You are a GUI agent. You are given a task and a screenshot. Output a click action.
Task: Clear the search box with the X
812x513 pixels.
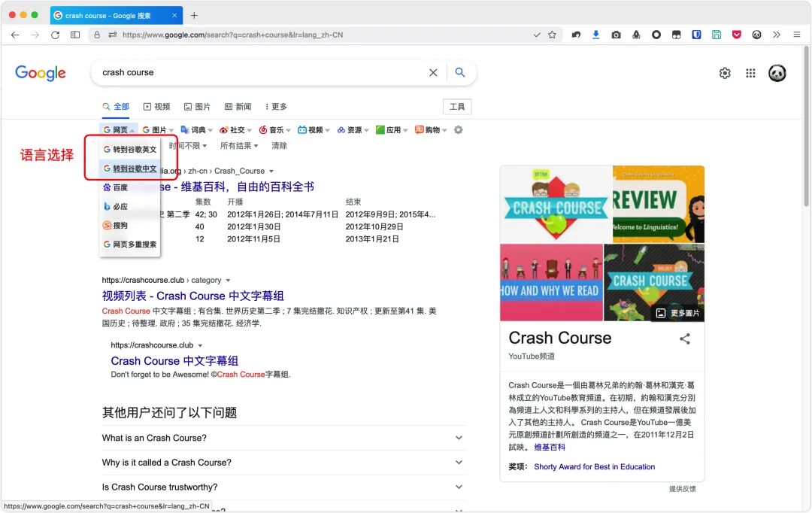point(434,72)
